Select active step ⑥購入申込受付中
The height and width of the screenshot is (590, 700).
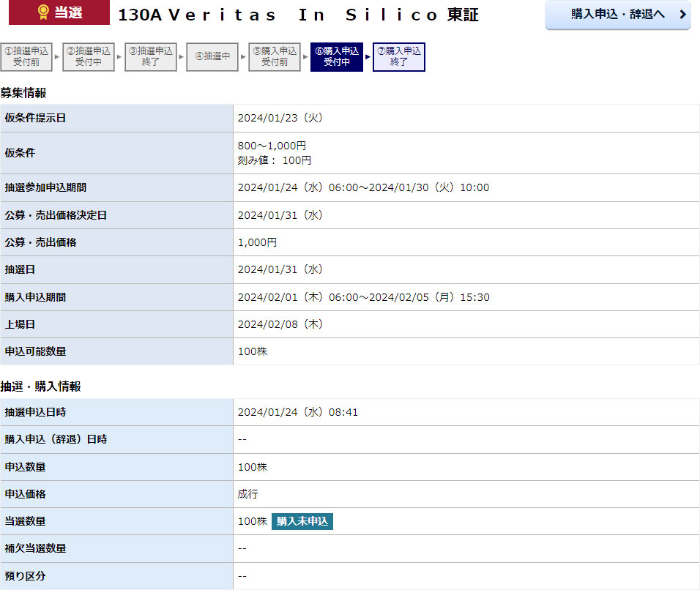(337, 56)
